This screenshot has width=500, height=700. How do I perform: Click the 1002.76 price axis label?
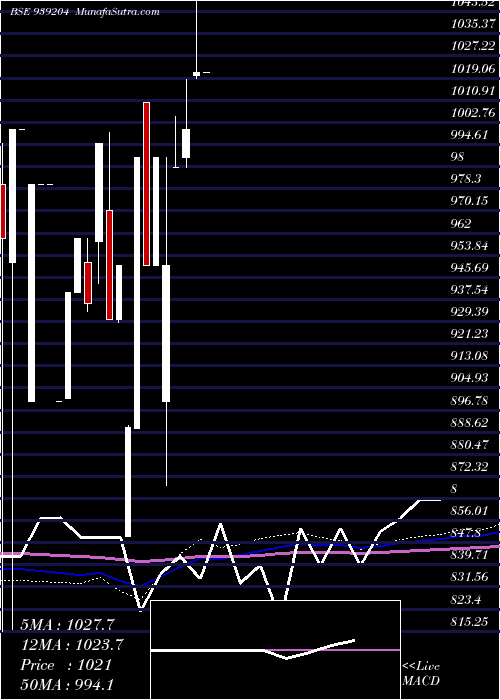[x=473, y=112]
